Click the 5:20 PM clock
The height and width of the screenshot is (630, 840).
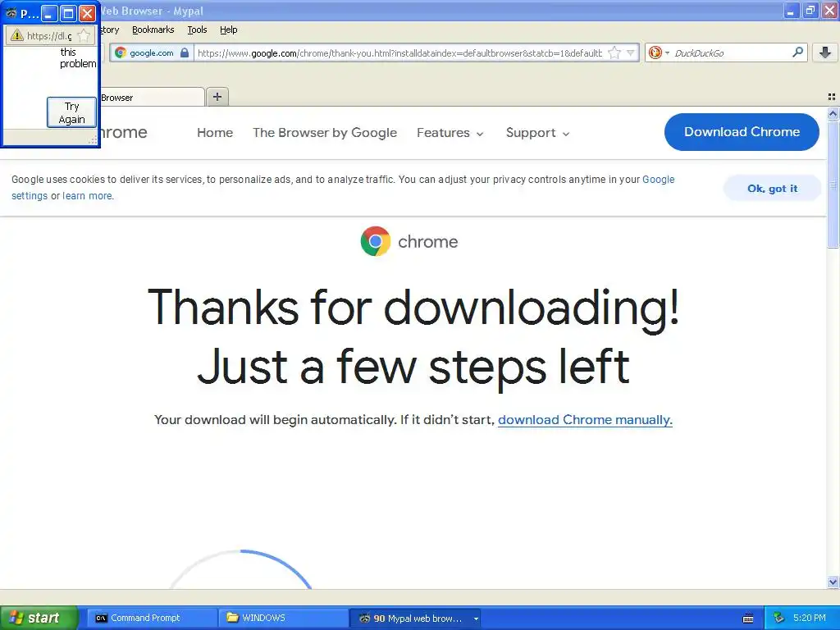pyautogui.click(x=810, y=618)
